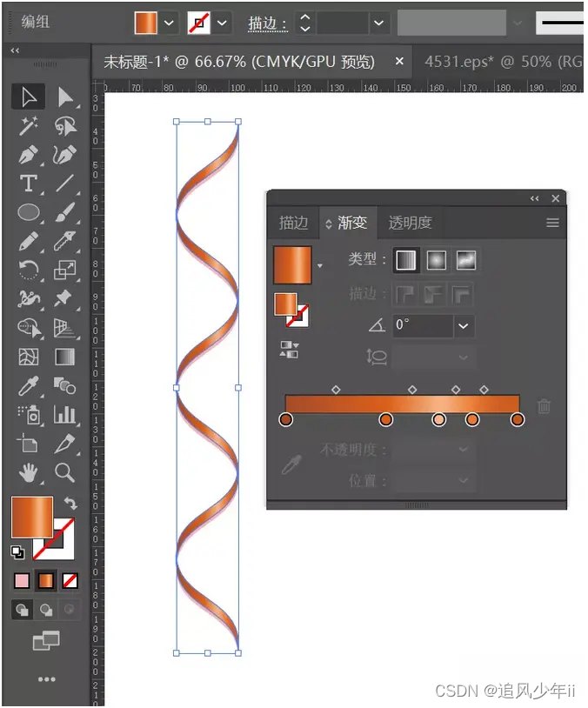The width and height of the screenshot is (588, 708).
Task: Click the Reverse Gradient icon
Action: 289,350
